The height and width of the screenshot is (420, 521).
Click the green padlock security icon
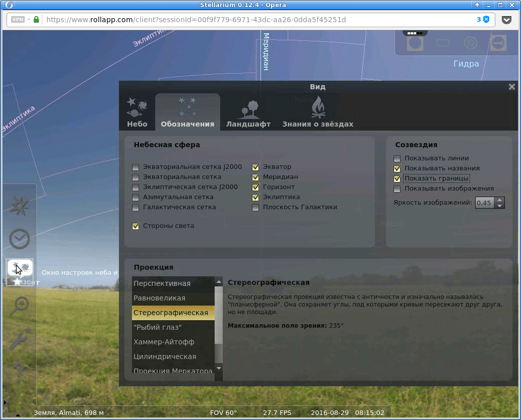tap(36, 20)
